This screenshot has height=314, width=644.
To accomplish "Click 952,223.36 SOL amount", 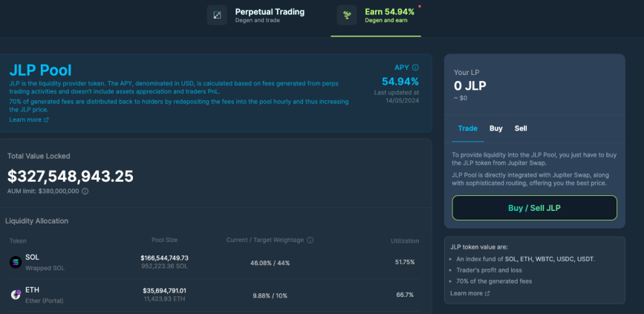I will pos(166,266).
